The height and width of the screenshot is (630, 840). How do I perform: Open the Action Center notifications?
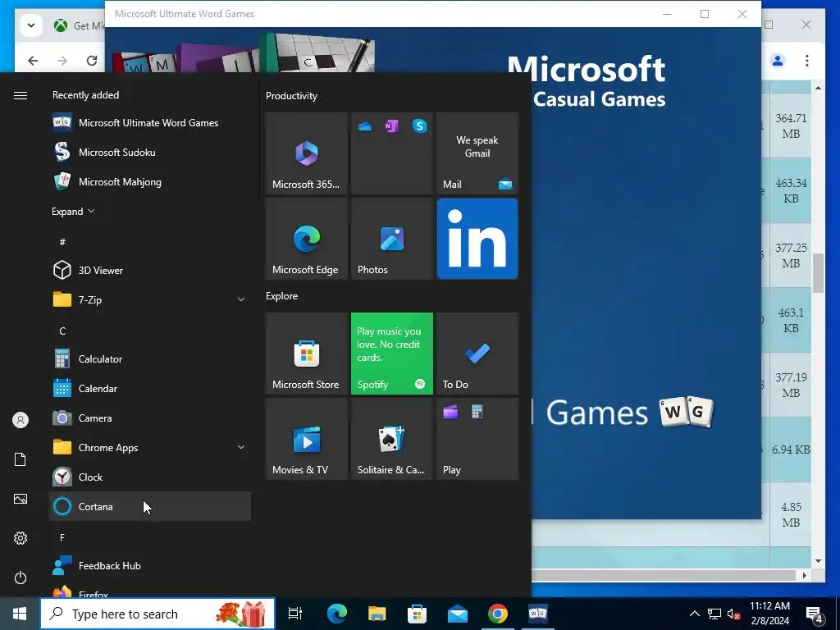[815, 614]
